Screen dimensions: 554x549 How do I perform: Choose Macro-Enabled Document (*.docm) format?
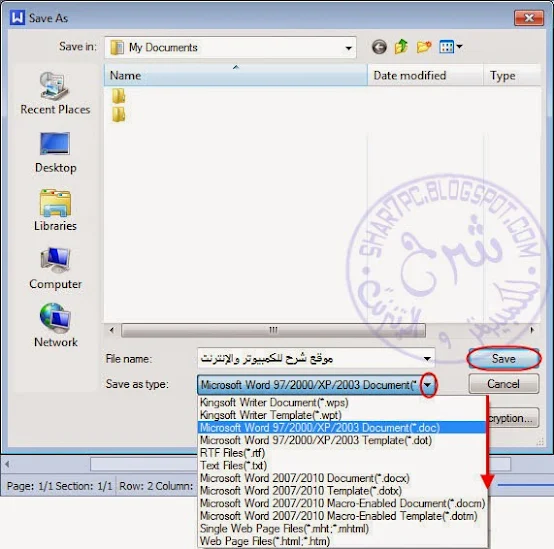342,503
